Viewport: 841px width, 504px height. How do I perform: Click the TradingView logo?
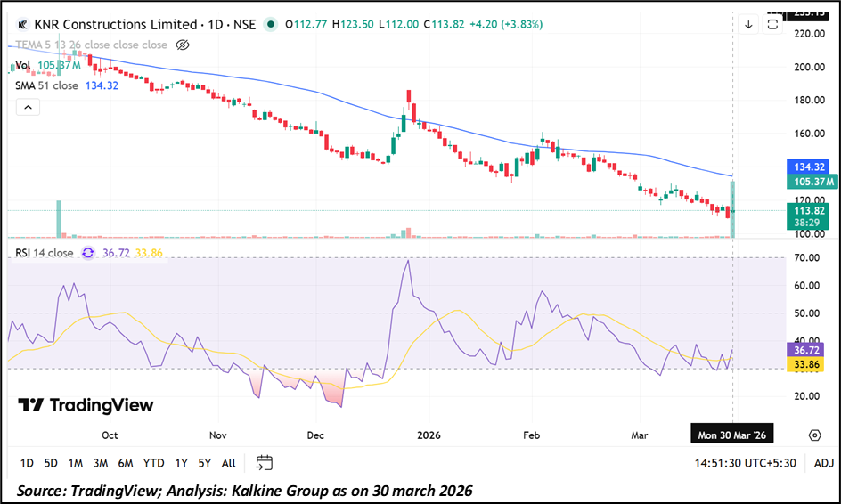coord(86,405)
